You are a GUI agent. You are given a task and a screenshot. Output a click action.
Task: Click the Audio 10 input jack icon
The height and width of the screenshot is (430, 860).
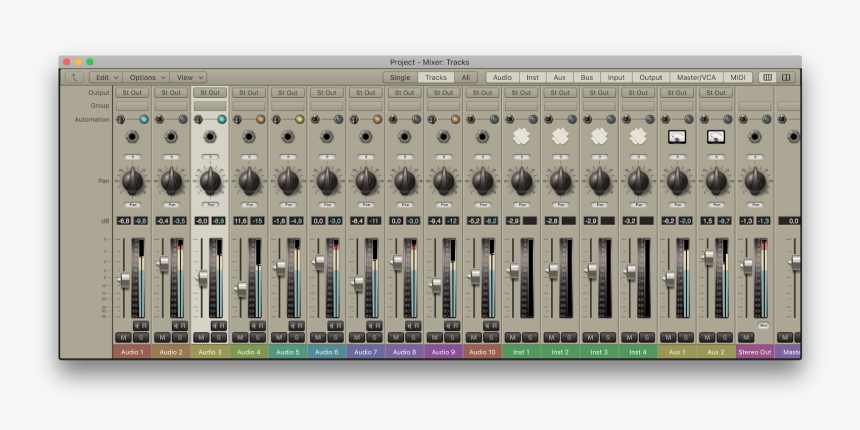483,137
